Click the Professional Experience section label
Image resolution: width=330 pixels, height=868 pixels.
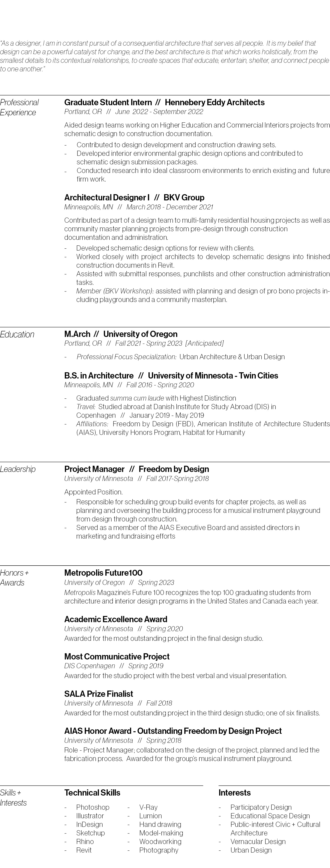pos(19,108)
